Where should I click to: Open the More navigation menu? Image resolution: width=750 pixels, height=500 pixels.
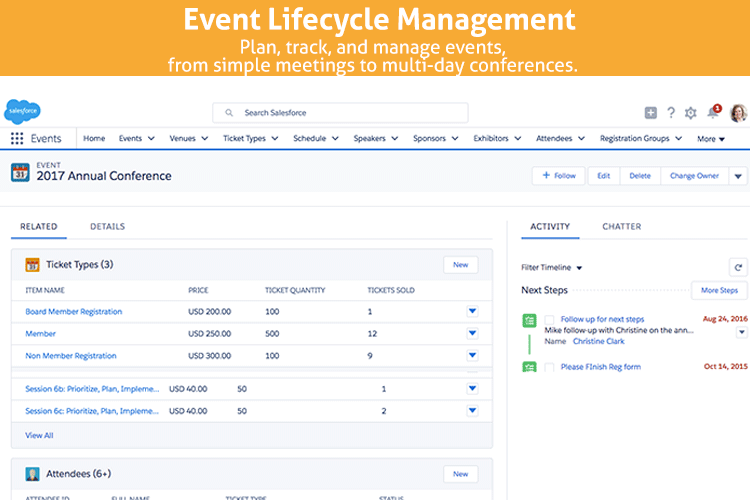point(711,139)
